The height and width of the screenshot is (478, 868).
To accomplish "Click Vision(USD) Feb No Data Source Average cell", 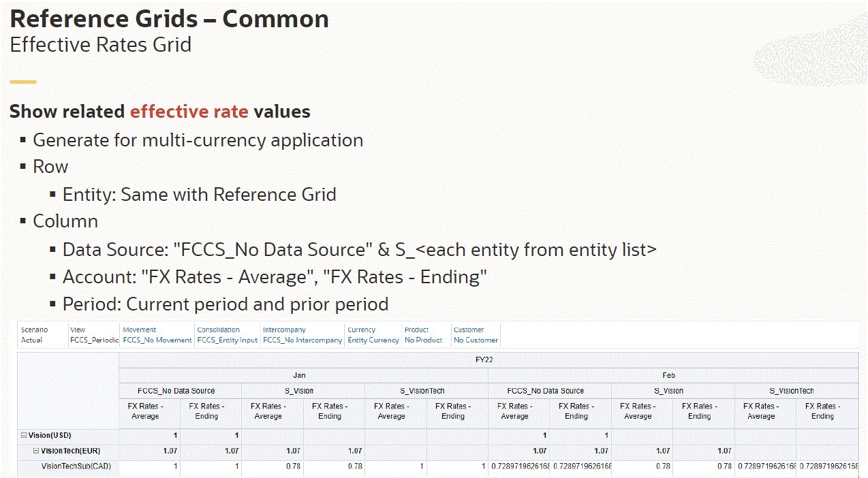I will pos(519,435).
